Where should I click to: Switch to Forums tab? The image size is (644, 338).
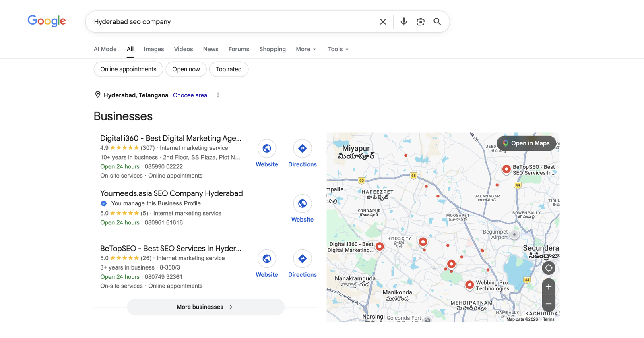click(x=239, y=49)
